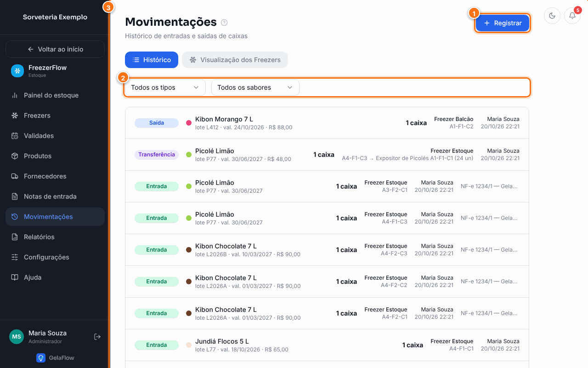This screenshot has width=588, height=368.
Task: Click the pink color dot for Kibon Morango
Action: point(189,123)
